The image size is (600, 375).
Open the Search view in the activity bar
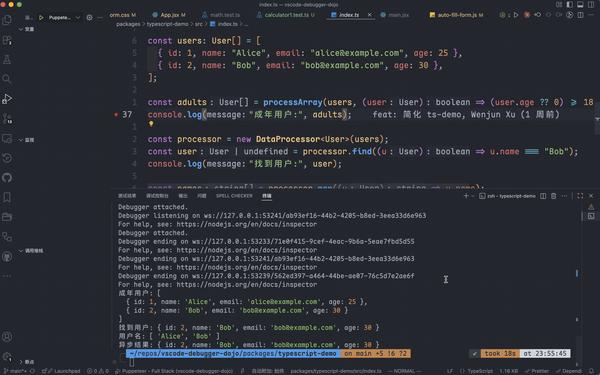point(7,79)
